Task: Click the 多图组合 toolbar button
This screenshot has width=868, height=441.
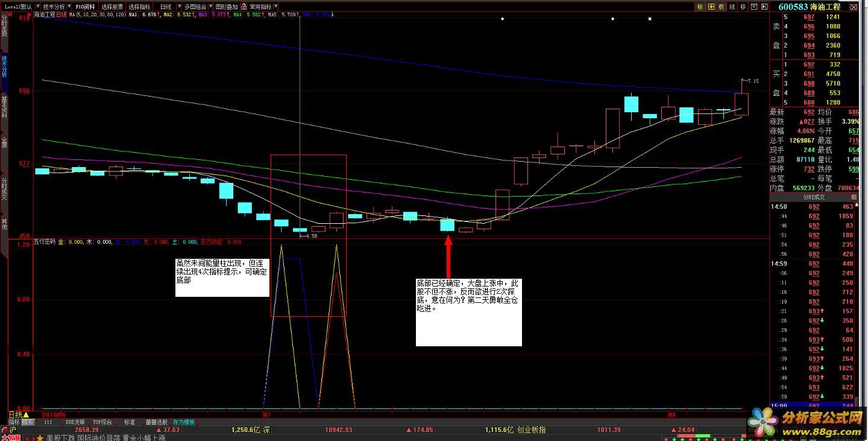Action: point(195,7)
